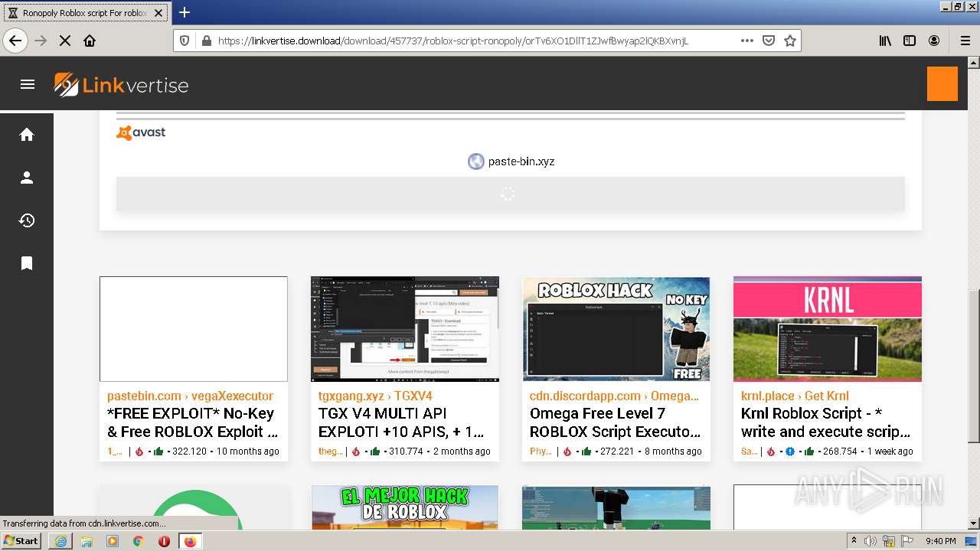Screen dimensions: 980x551
Task: Click the gray loading button bar
Action: (511, 194)
